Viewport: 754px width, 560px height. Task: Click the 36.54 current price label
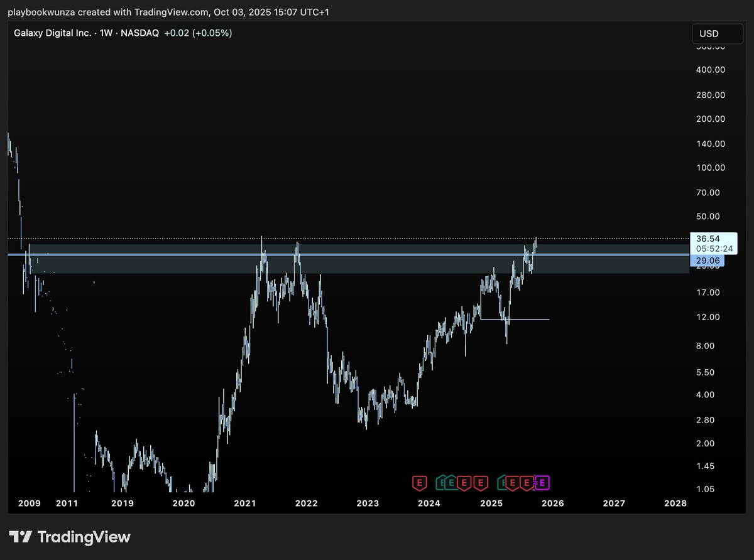(708, 239)
